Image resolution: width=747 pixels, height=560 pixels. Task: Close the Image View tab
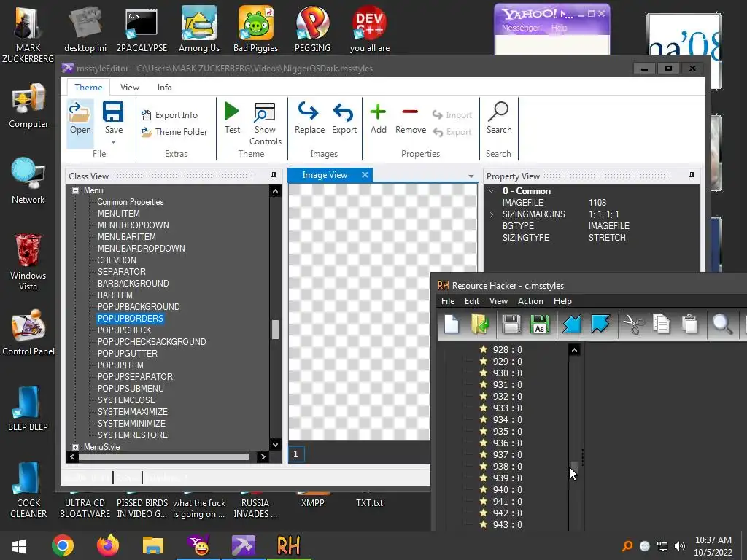(365, 175)
